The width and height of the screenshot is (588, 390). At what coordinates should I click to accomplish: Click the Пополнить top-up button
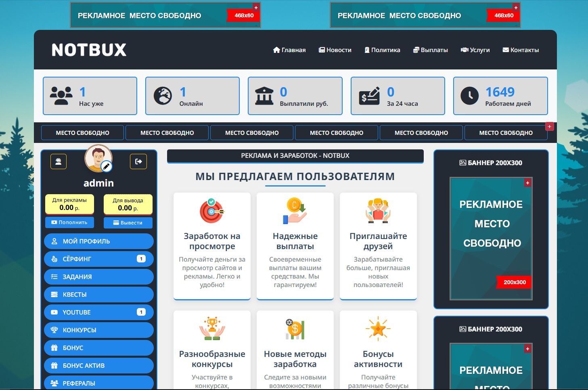tap(69, 222)
